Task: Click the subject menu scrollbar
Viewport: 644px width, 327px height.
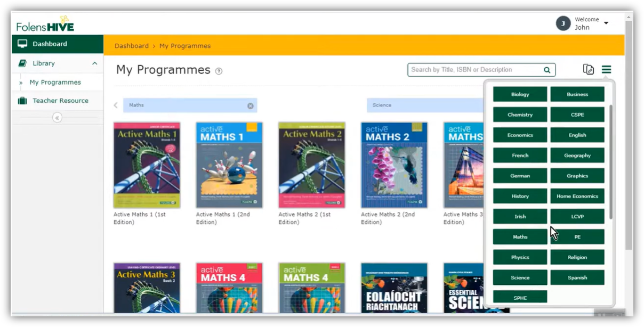Action: coord(611,161)
